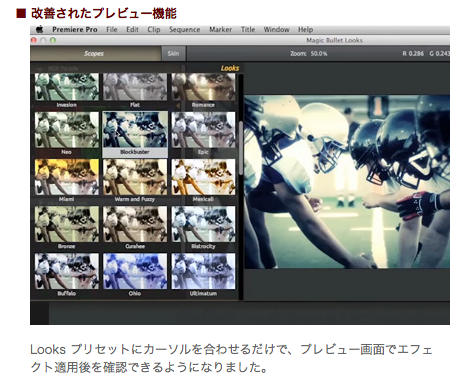Click the Looks presets scrollbar
This screenshot has width=471, height=389.
coord(241,148)
